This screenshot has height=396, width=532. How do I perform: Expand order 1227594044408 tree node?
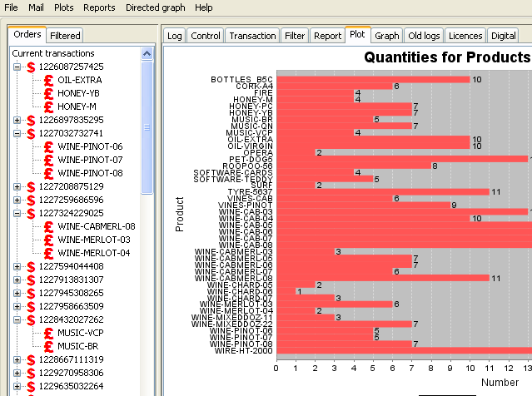click(17, 266)
